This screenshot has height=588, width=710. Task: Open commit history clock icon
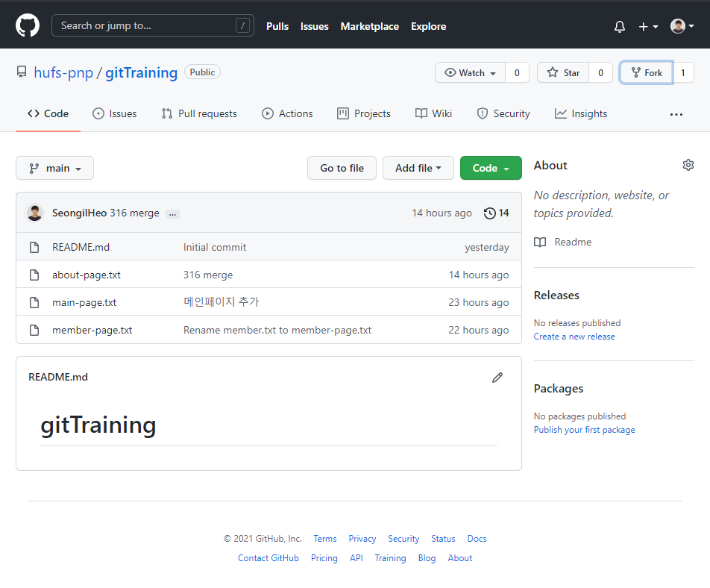click(489, 213)
